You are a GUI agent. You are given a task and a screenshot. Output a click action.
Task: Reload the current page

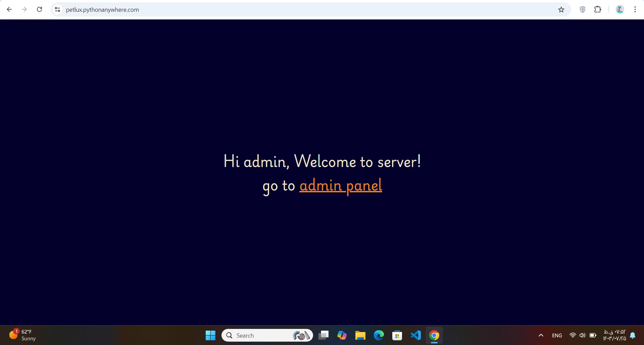[x=39, y=9]
